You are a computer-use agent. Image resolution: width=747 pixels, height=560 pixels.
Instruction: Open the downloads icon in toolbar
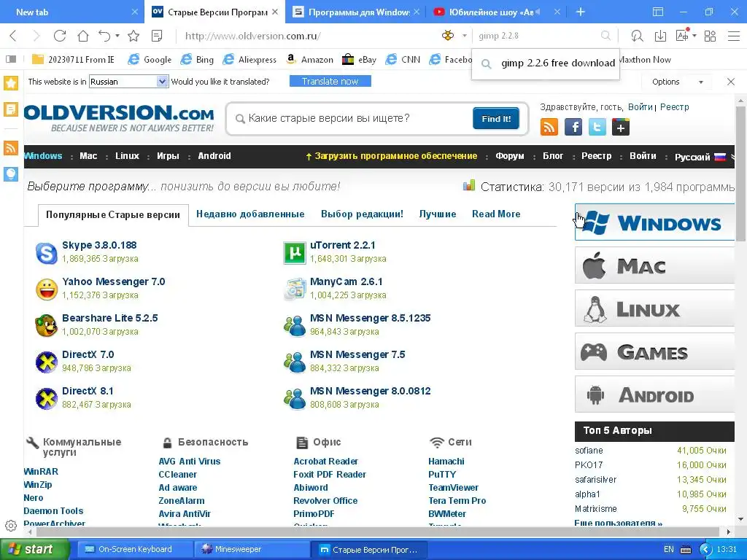(x=660, y=36)
